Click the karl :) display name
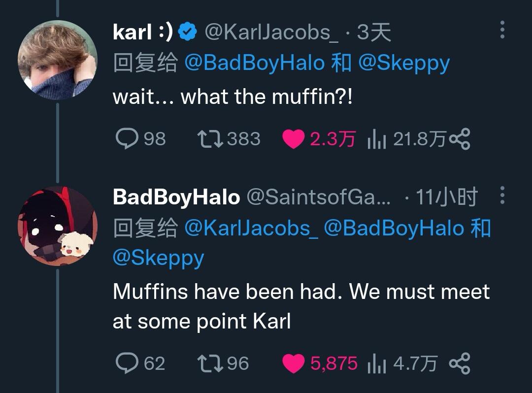The height and width of the screenshot is (393, 532). click(x=143, y=32)
